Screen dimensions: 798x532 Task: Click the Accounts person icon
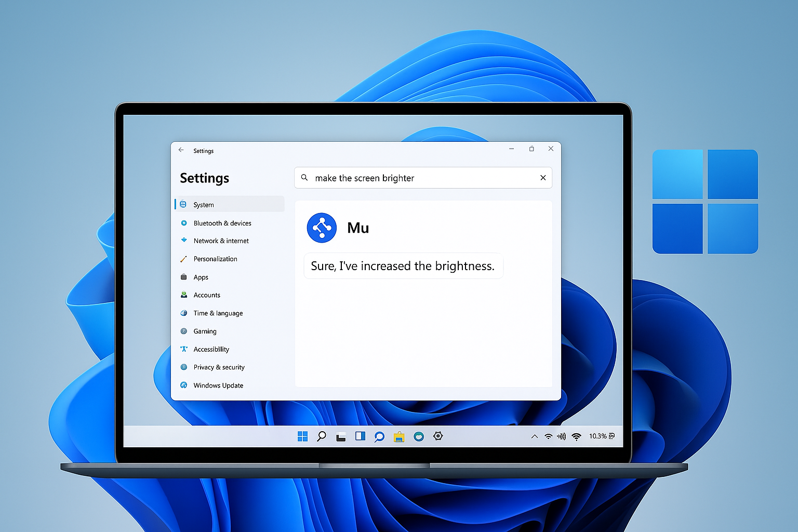[x=183, y=295]
